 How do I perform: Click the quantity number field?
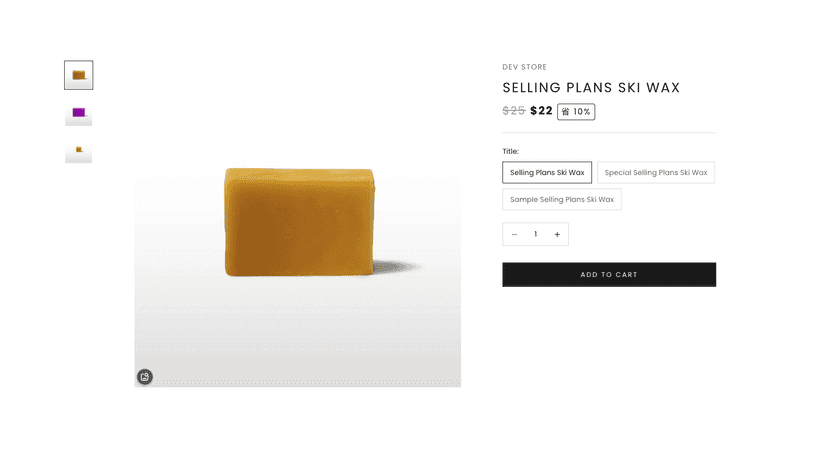pyautogui.click(x=535, y=235)
